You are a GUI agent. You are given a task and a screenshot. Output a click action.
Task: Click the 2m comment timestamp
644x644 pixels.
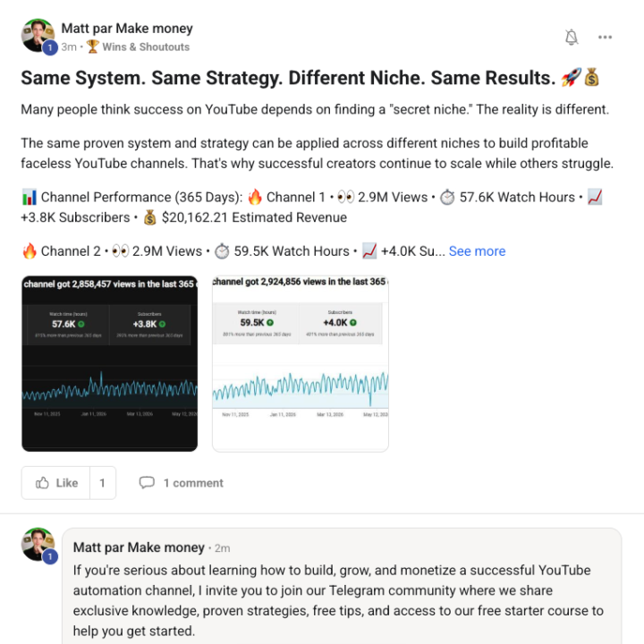pyautogui.click(x=222, y=548)
